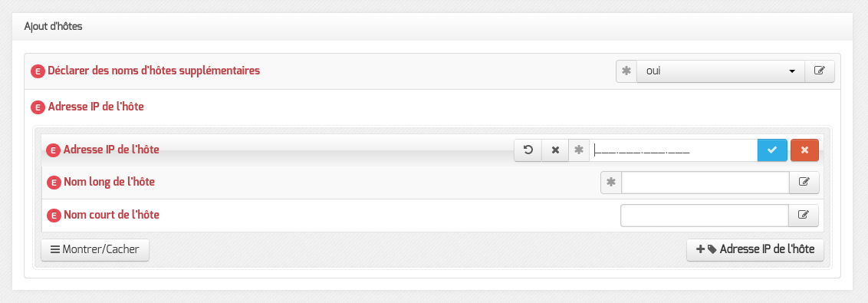This screenshot has width=868, height=303.
Task: Click Adresse IP de l'hôte section heading
Action: point(96,107)
